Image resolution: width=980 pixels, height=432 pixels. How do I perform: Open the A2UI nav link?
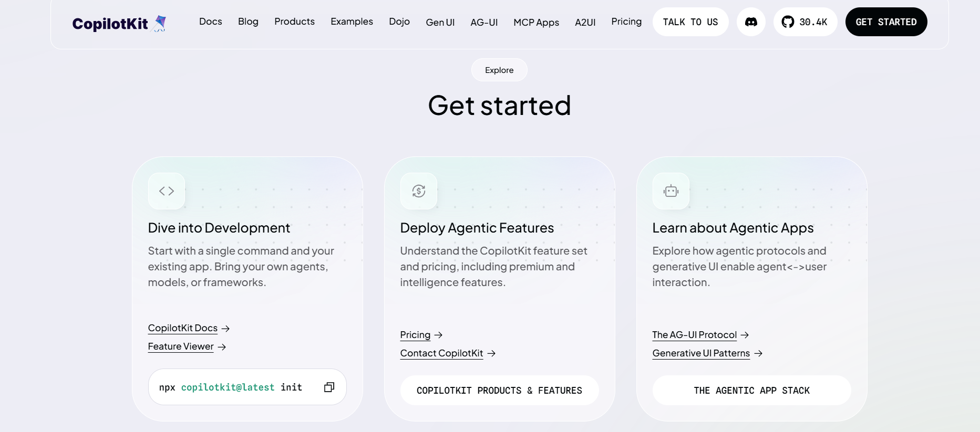click(x=585, y=23)
